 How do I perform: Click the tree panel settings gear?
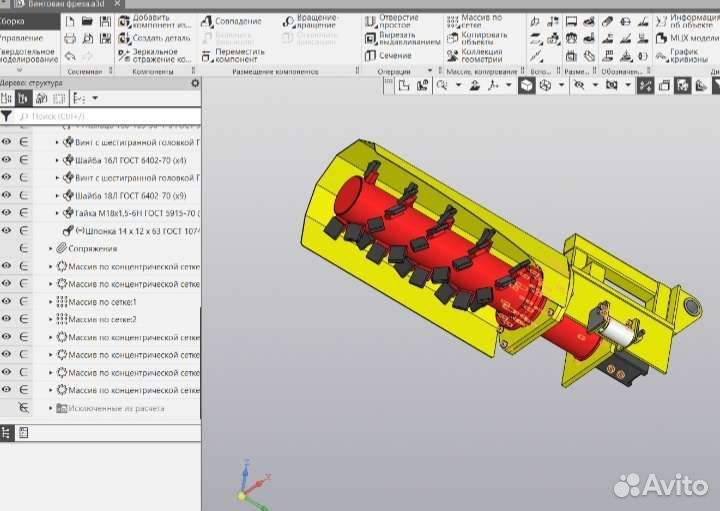(195, 84)
